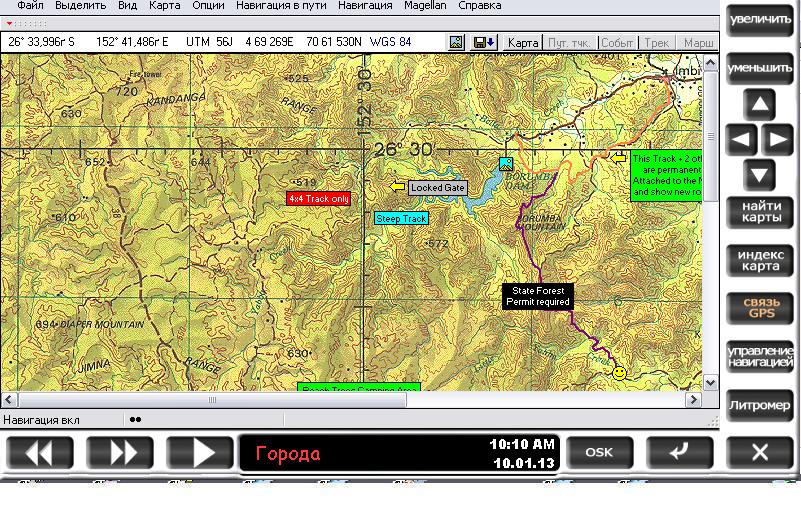Click the small red triangle toolbar grip
The width and height of the screenshot is (801, 512).
[9, 24]
